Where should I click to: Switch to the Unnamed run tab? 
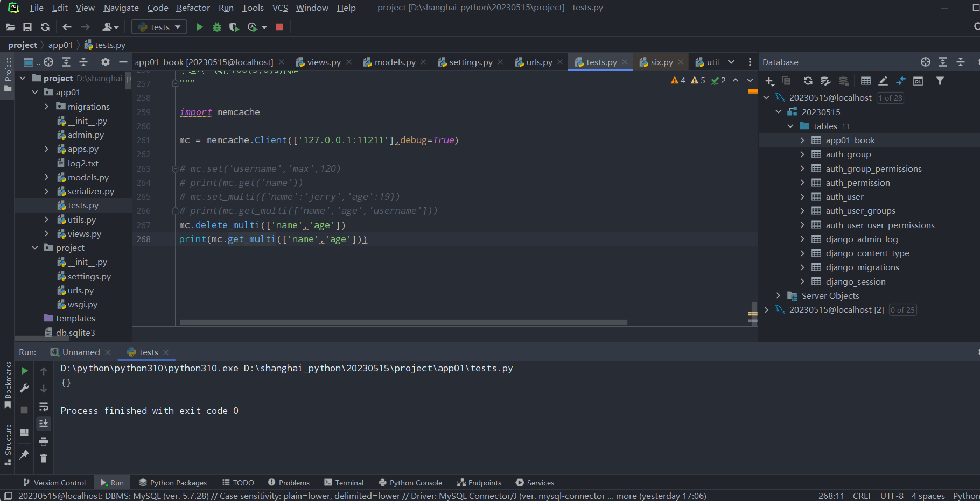pyautogui.click(x=81, y=352)
